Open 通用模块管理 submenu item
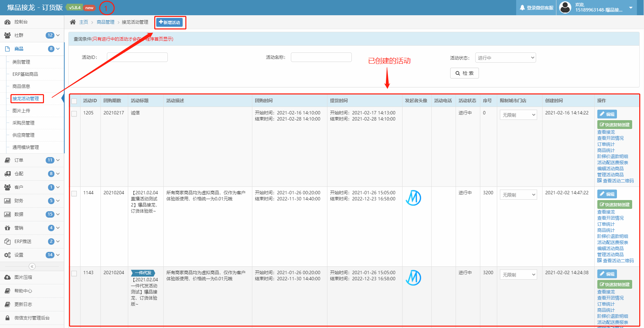This screenshot has height=328, width=644. click(x=26, y=147)
